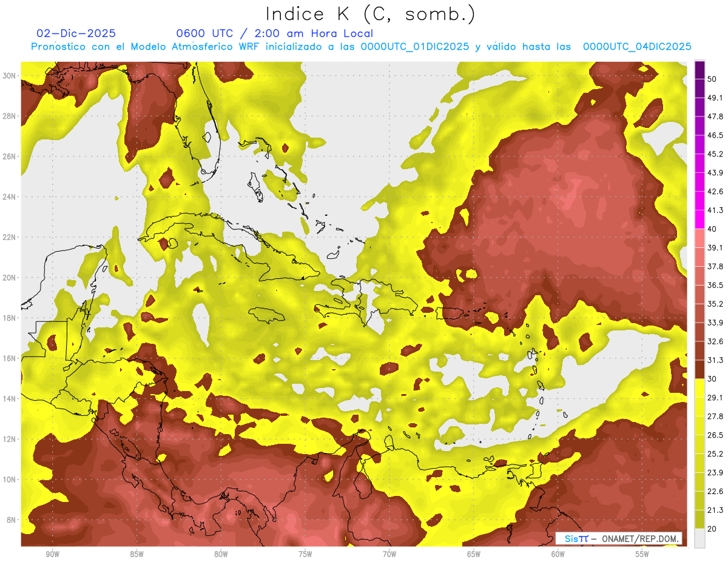This screenshot has height=562, width=728.
Task: Select the 75W longitude label
Action: 305,554
